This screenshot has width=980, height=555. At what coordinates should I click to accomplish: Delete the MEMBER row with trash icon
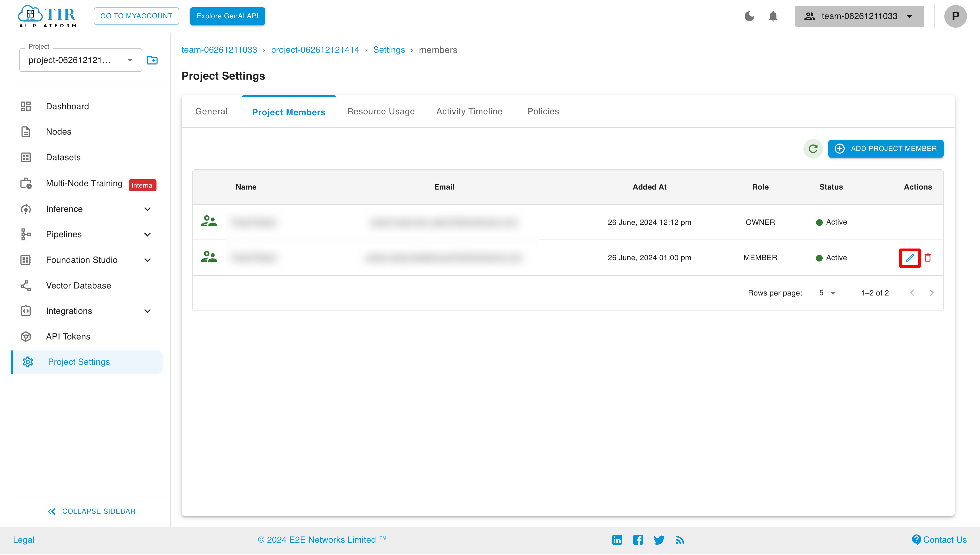click(928, 258)
